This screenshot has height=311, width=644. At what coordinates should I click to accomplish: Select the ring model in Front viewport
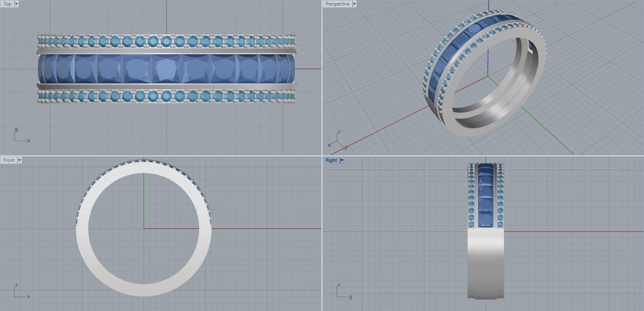[144, 290]
